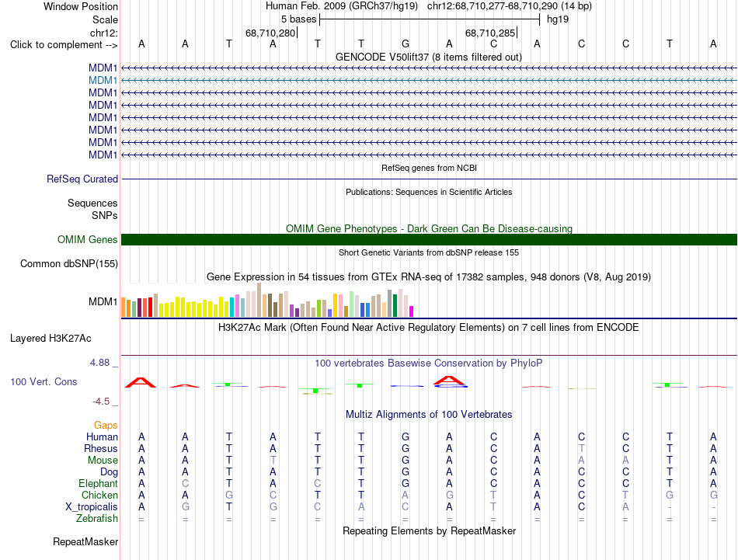
Task: Click the OMIM Gene Phenotypes track title
Action: click(x=429, y=228)
